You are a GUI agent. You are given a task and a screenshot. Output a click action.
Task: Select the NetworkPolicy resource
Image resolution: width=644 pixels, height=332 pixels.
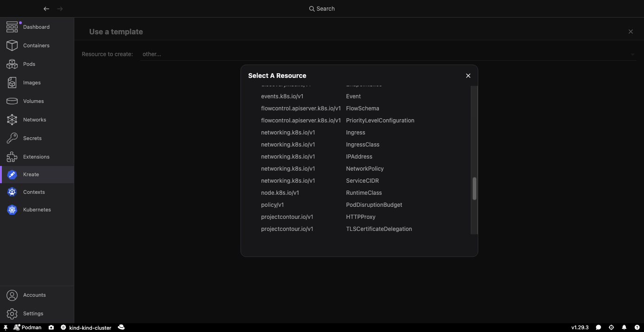[x=365, y=169]
